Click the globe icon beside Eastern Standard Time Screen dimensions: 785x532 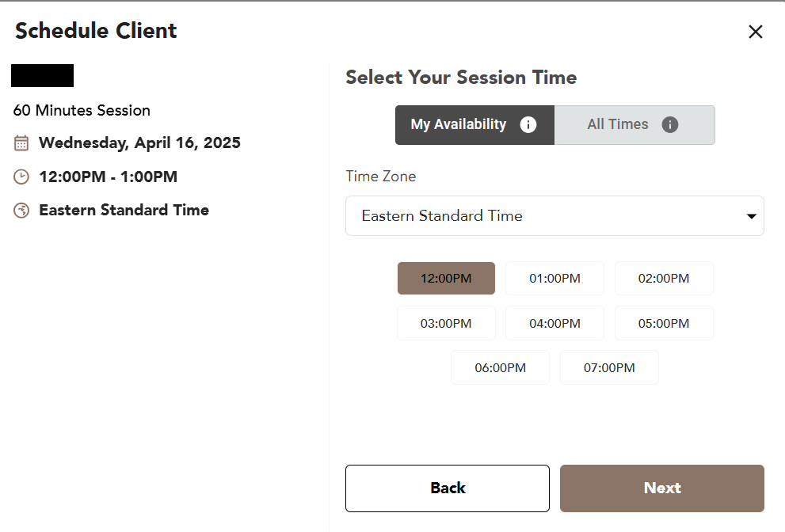[21, 211]
